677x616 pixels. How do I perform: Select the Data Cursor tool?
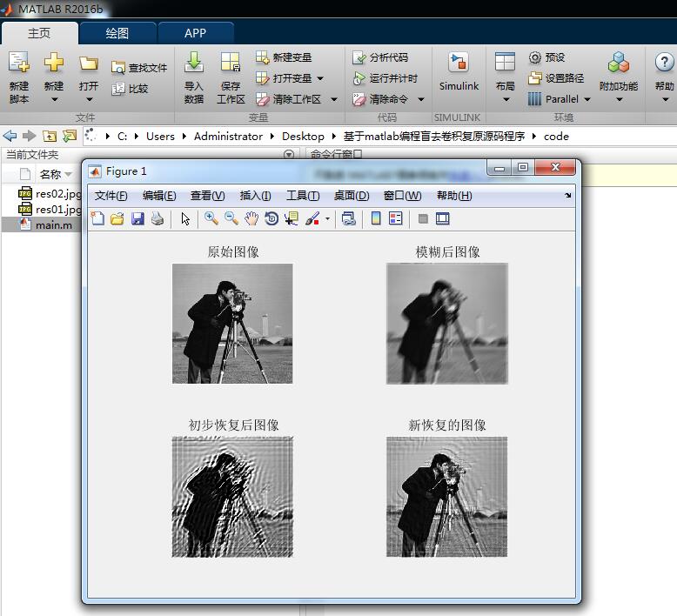point(292,219)
